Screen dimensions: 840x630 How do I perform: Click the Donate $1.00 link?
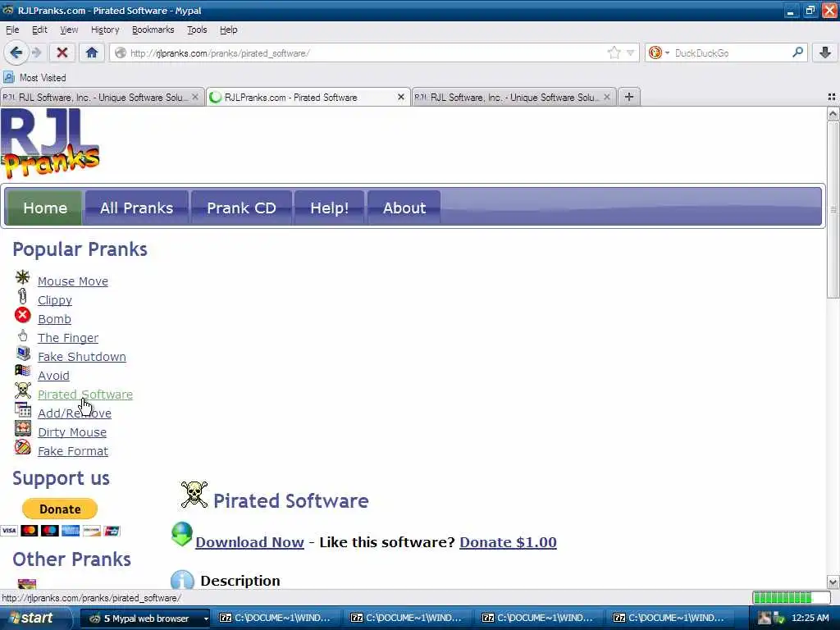click(508, 542)
